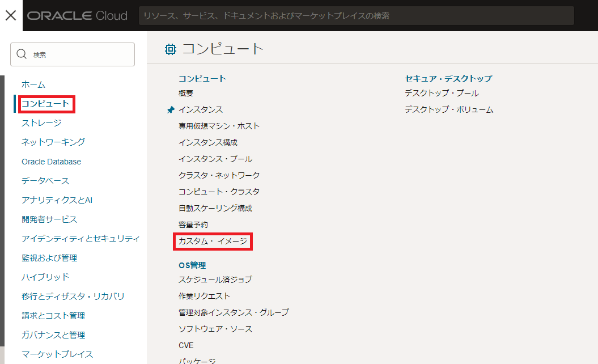The width and height of the screenshot is (598, 364).
Task: Select アイデンティティとセキュリティ menu item
Action: click(x=80, y=239)
